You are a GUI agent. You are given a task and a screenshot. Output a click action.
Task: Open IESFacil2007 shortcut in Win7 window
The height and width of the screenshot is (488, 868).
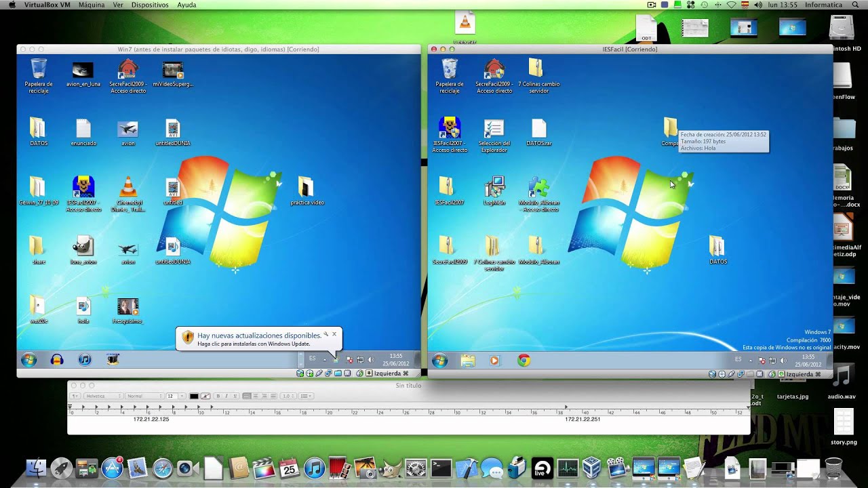click(83, 194)
